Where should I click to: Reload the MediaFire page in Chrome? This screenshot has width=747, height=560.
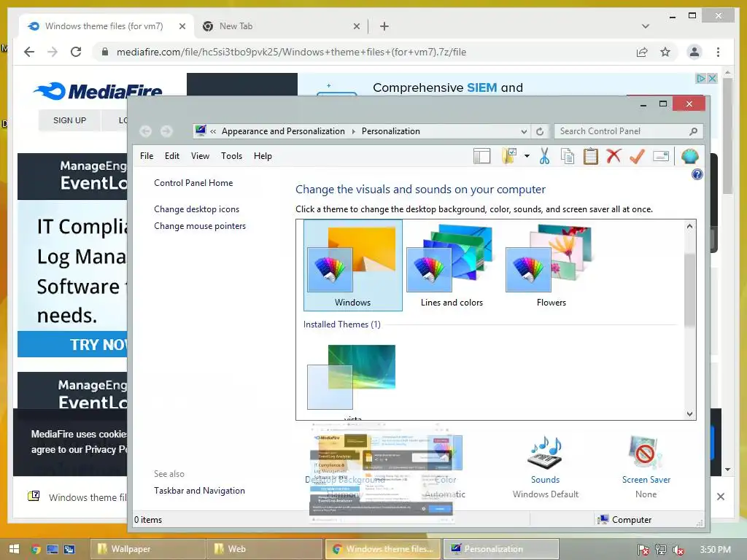pyautogui.click(x=76, y=52)
